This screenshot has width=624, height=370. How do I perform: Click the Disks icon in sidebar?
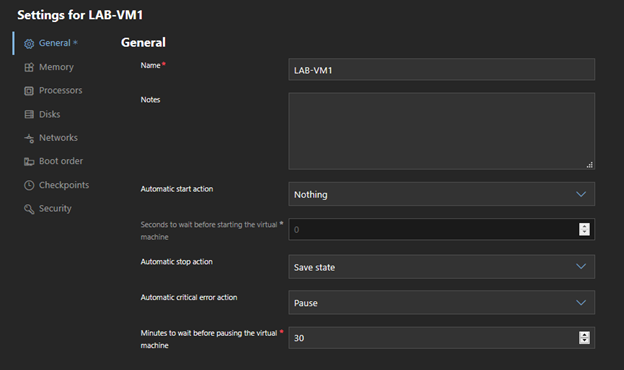pos(29,115)
